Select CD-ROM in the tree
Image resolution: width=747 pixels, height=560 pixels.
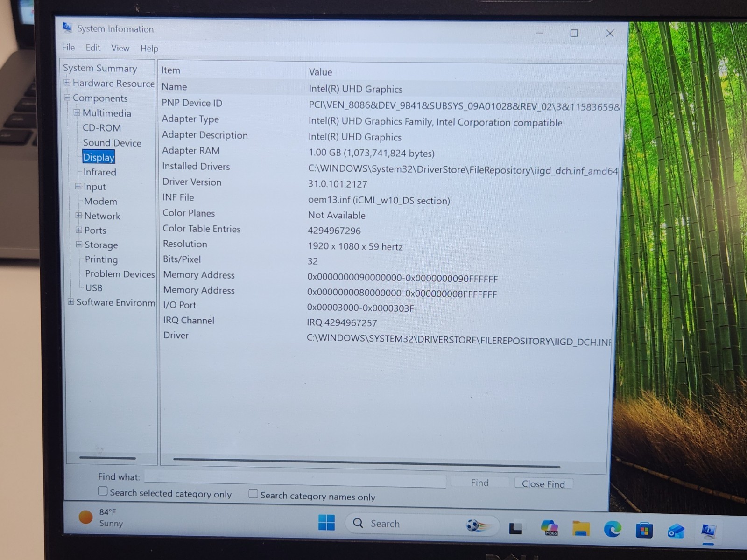click(x=102, y=127)
